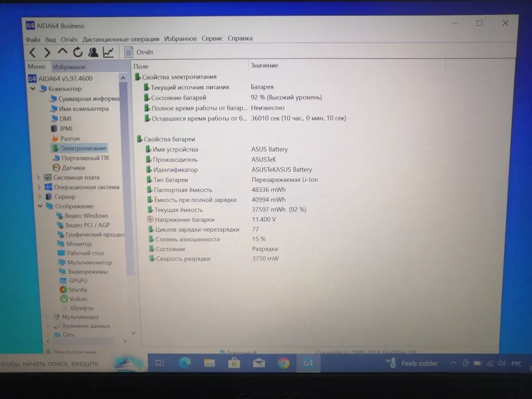Expand the Операционная система tree node

[39, 187]
